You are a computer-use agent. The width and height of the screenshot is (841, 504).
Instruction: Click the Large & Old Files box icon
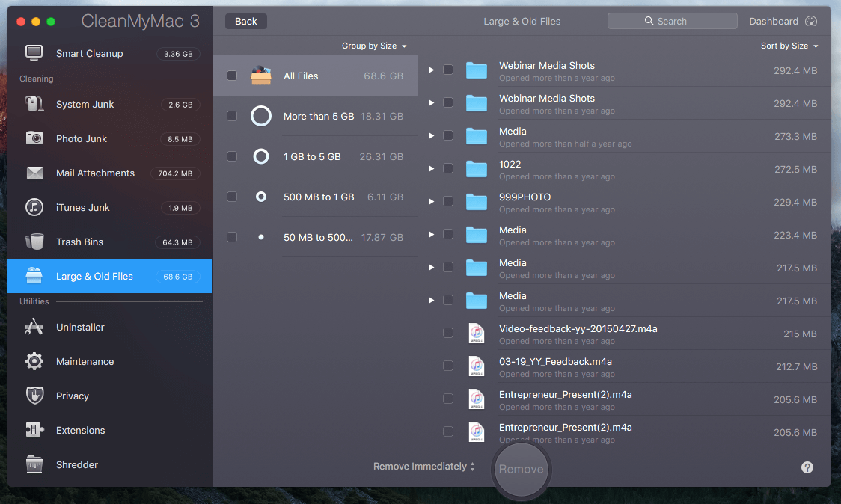34,276
